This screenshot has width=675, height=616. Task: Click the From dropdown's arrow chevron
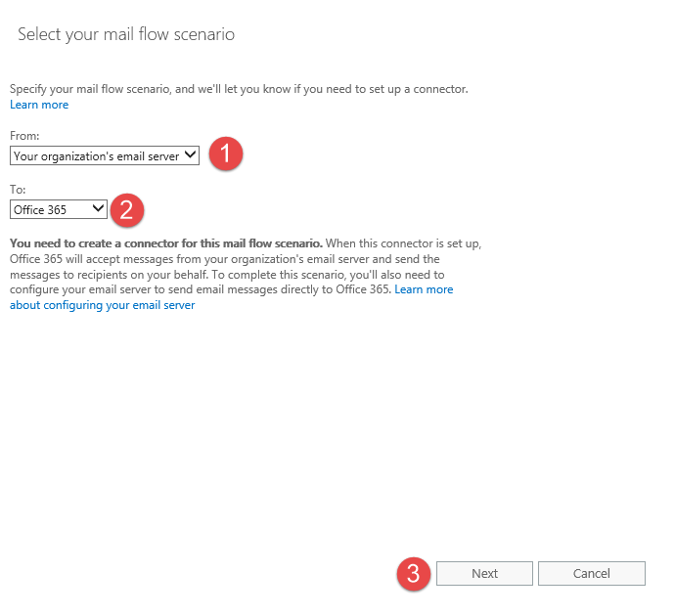[x=190, y=155]
